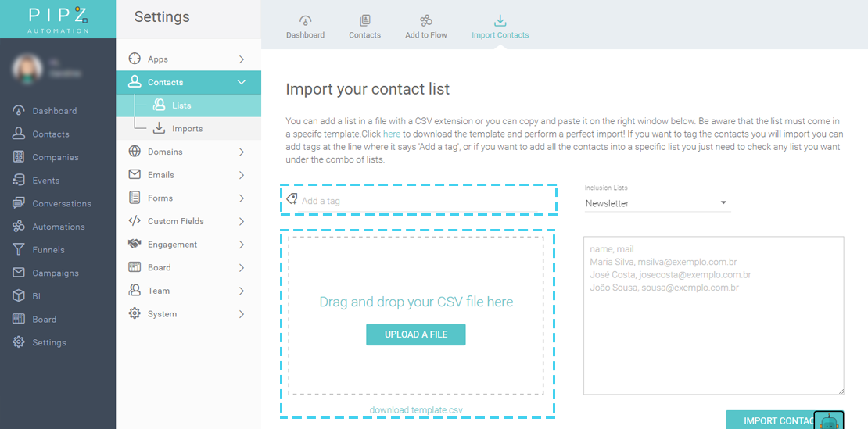Open the Dashboard icon in top navigation
This screenshot has height=429, width=868.
(x=305, y=21)
